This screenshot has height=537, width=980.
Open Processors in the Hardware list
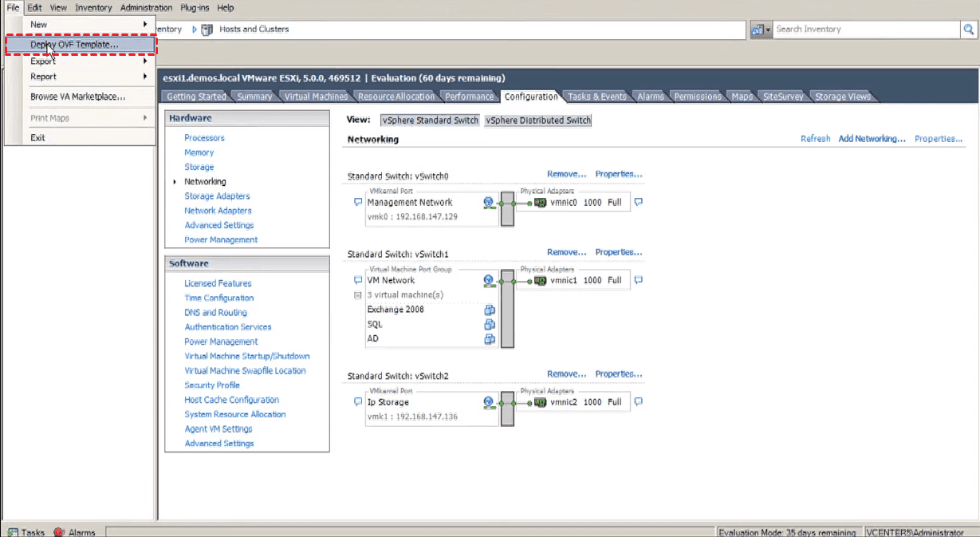coord(204,138)
